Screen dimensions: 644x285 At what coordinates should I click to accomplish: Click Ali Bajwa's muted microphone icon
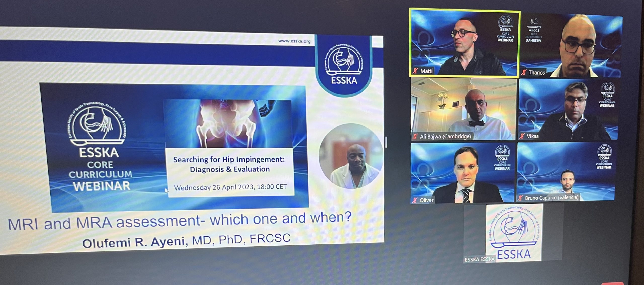coord(415,137)
